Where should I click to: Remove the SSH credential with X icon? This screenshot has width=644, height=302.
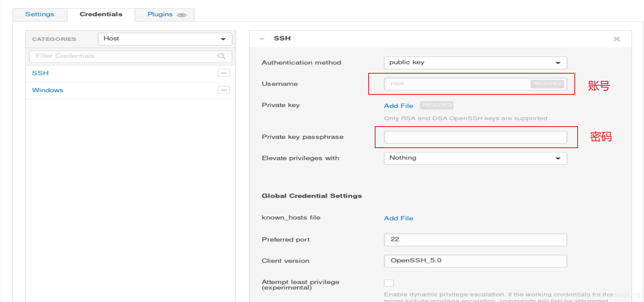[x=617, y=39]
